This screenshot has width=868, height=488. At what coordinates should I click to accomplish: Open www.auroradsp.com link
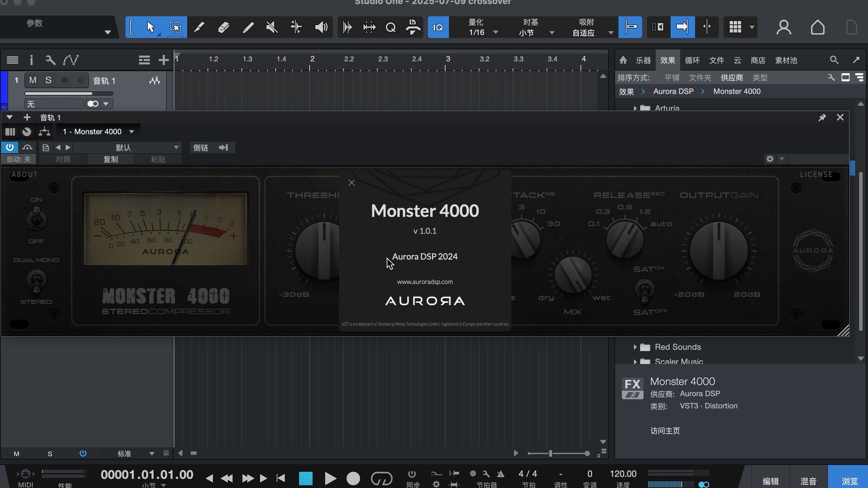click(425, 282)
